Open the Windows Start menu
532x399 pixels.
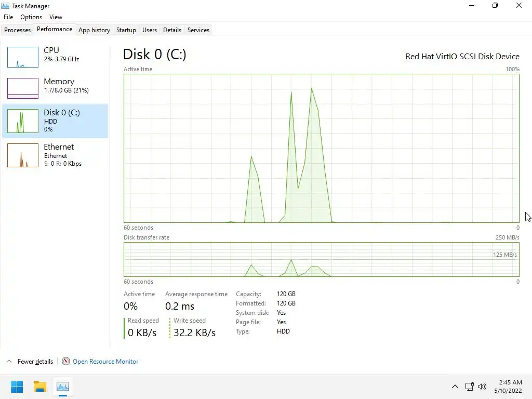point(17,387)
